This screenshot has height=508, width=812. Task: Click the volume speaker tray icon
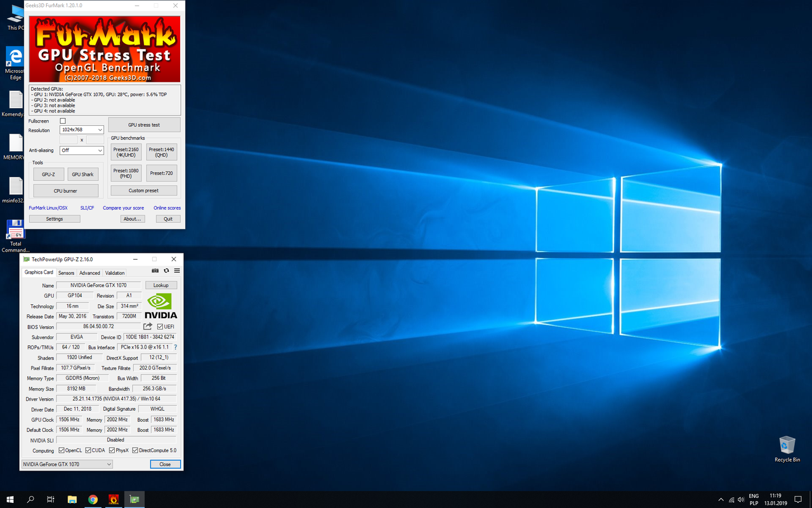[741, 500]
